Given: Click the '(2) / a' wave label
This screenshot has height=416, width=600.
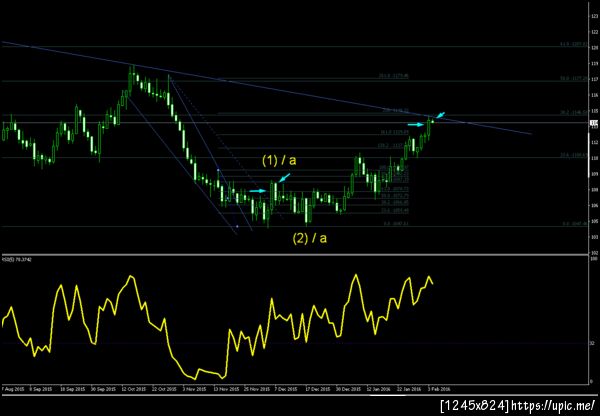Looking at the screenshot, I should pos(310,238).
